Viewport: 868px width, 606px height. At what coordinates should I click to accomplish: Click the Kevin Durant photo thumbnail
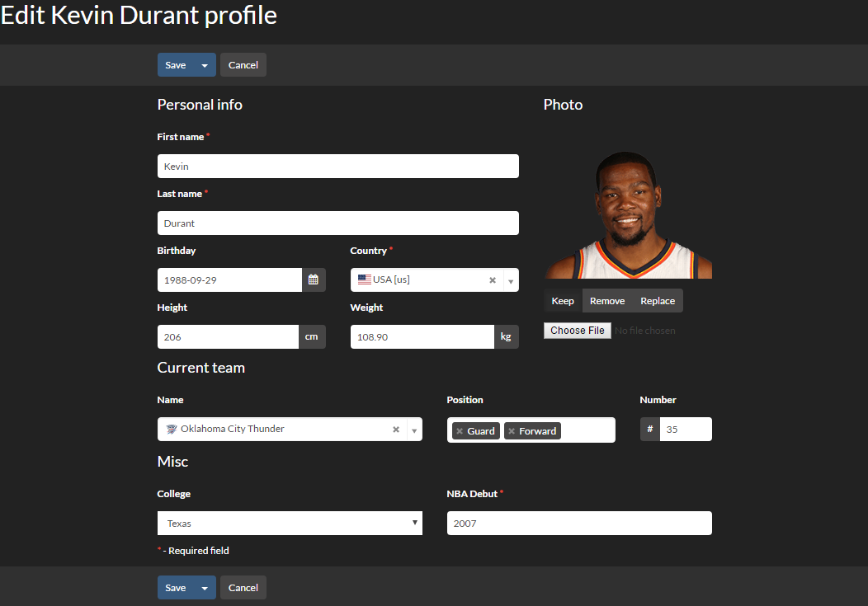point(628,214)
